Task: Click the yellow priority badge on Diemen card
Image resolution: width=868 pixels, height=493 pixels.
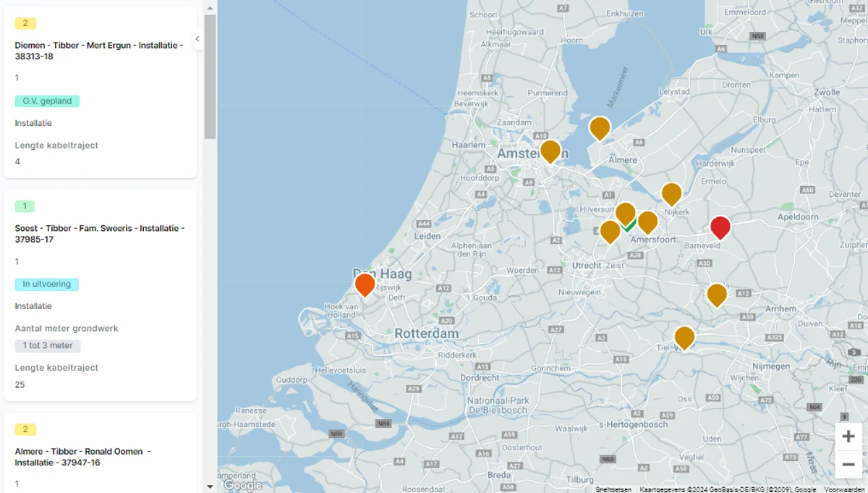Action: click(25, 23)
